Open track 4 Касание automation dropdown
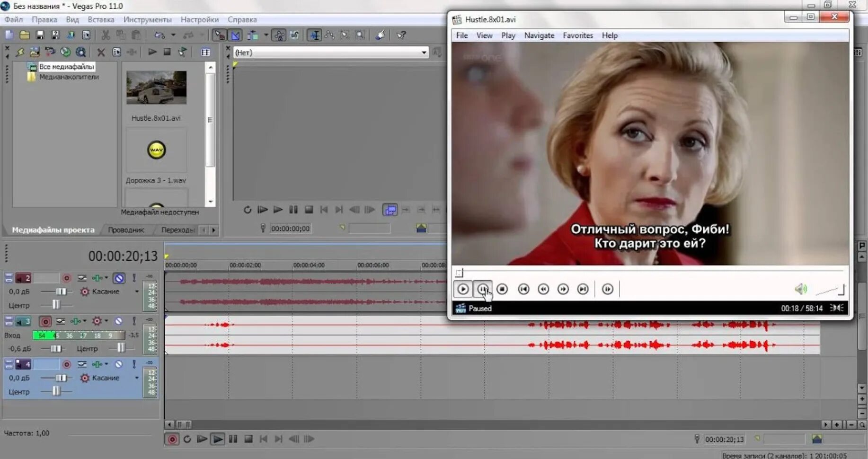The width and height of the screenshot is (868, 459). [137, 378]
